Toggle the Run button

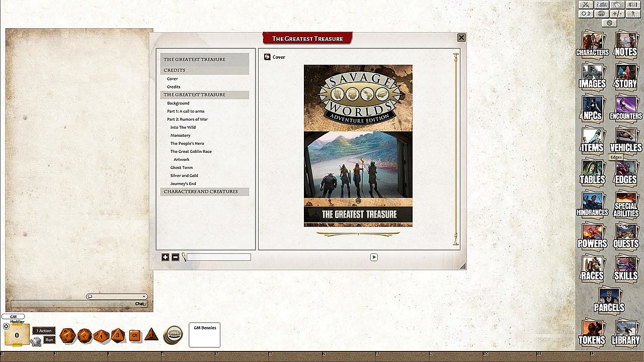49,340
